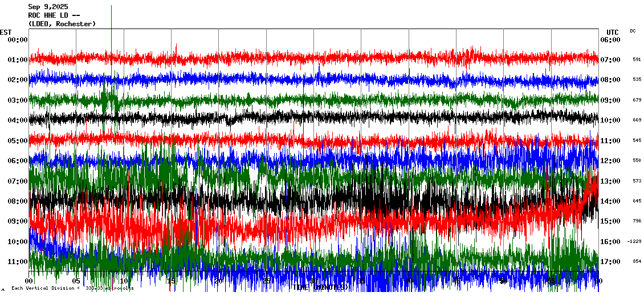Click the Sep 9,2025 date label
The image size is (644, 296).
point(47,7)
